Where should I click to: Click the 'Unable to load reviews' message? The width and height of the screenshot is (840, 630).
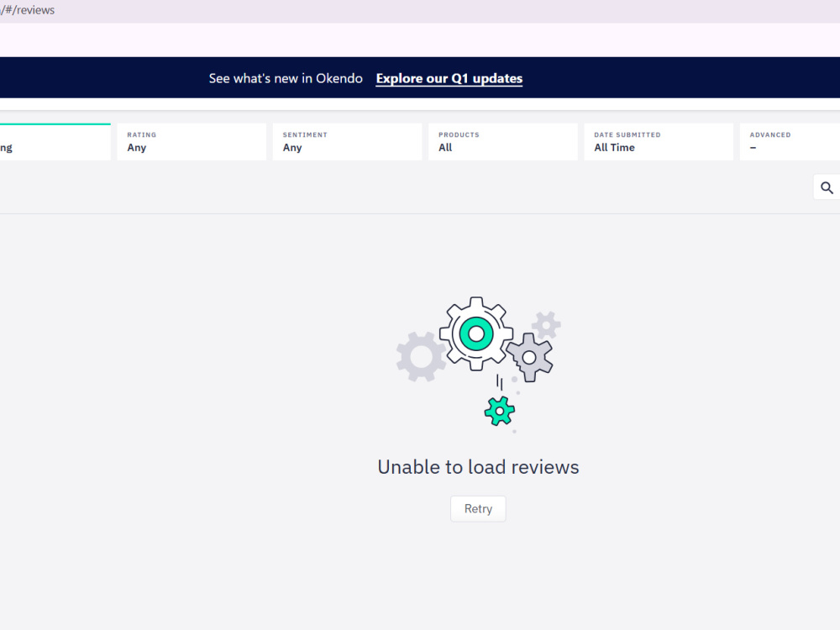click(x=478, y=467)
